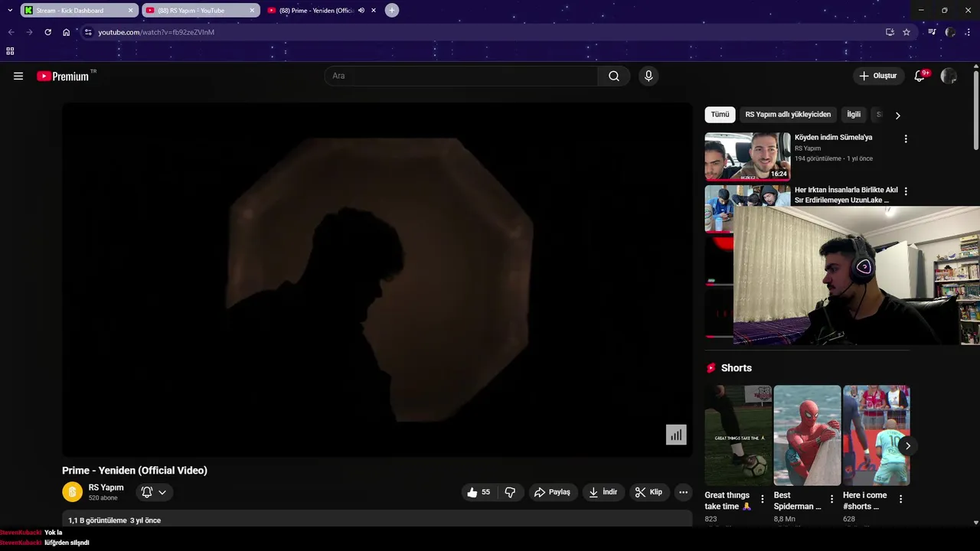Viewport: 980px width, 551px height.
Task: Close the Prime - Yeniden tab
Action: tap(374, 10)
